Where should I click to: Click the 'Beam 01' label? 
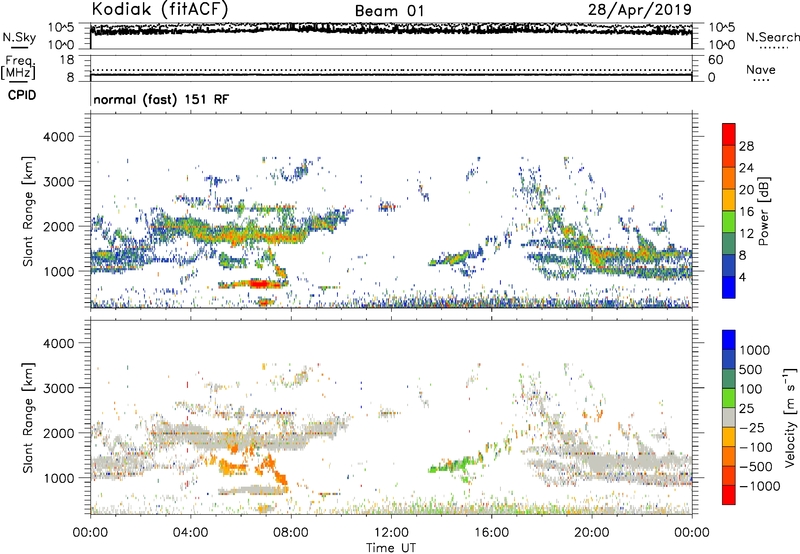[389, 11]
